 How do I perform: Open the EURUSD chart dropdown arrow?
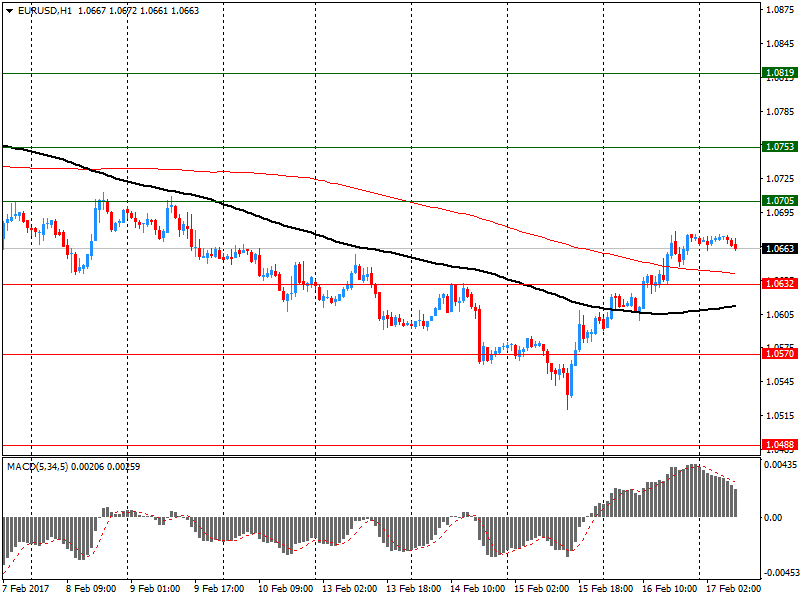tap(10, 11)
